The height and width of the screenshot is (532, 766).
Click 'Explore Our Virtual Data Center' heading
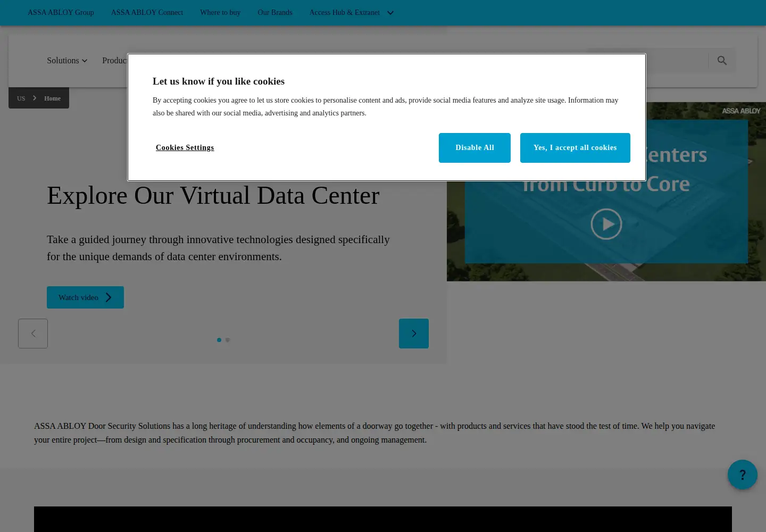[213, 195]
